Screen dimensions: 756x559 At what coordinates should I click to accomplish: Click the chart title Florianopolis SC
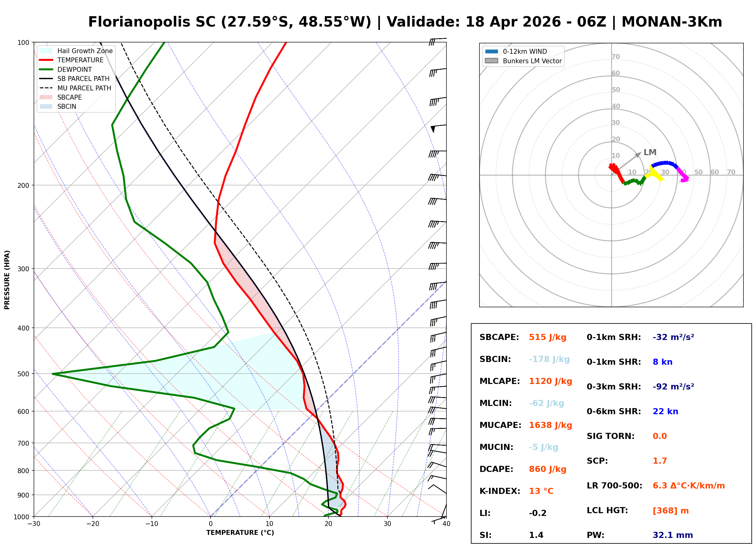click(152, 22)
